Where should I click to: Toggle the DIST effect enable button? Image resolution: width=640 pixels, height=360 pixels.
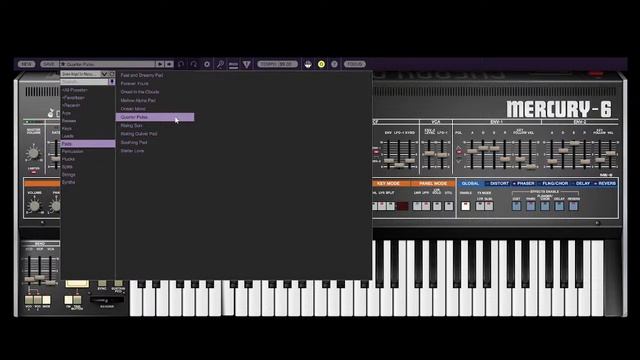[x=516, y=206]
